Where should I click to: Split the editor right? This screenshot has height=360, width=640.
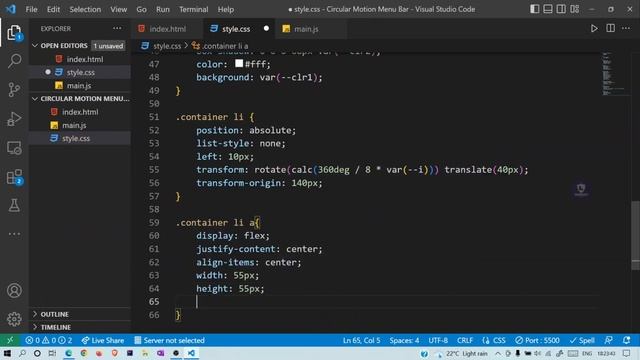click(610, 29)
